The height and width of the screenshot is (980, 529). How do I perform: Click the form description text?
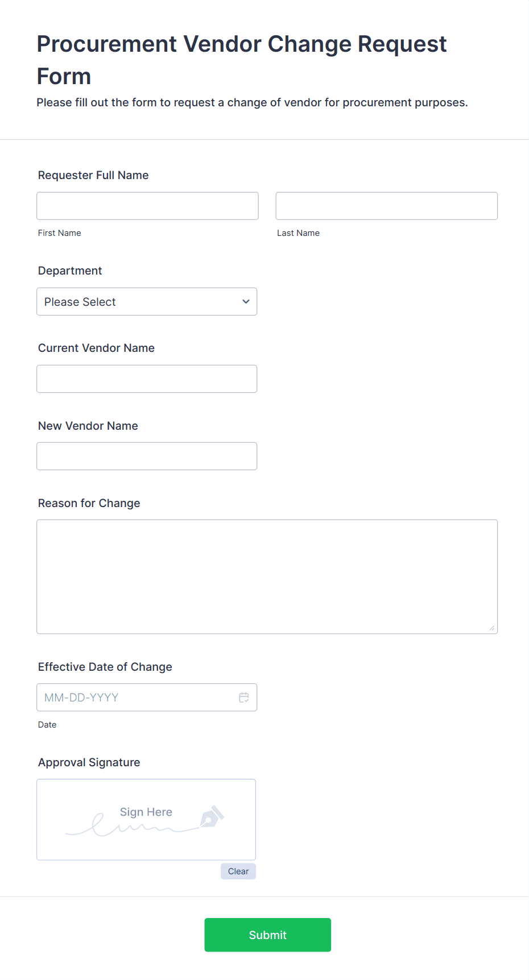coord(251,102)
